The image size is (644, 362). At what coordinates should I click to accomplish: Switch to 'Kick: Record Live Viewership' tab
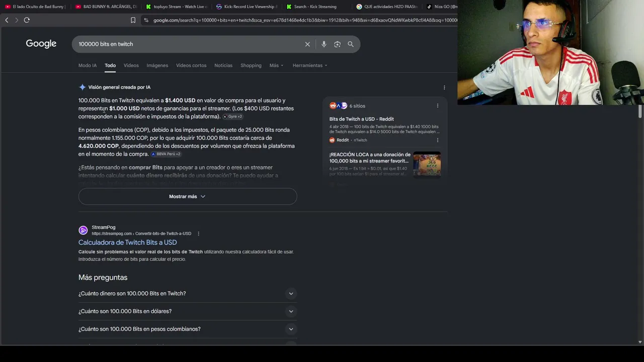(x=247, y=7)
